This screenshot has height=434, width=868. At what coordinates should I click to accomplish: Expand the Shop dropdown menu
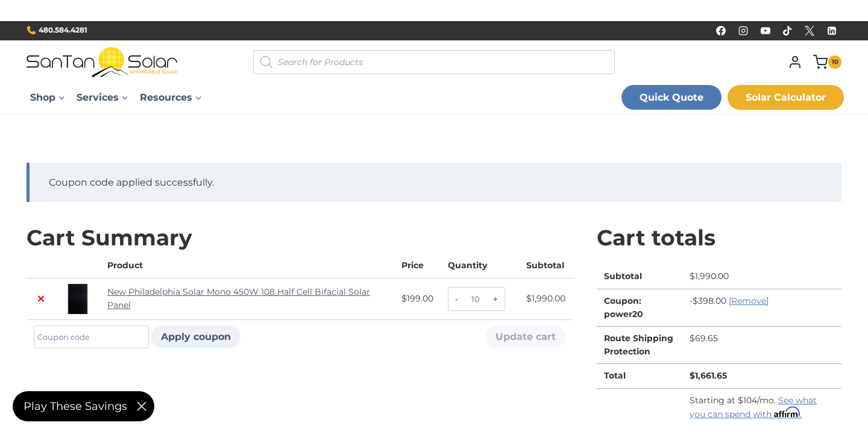pos(47,98)
